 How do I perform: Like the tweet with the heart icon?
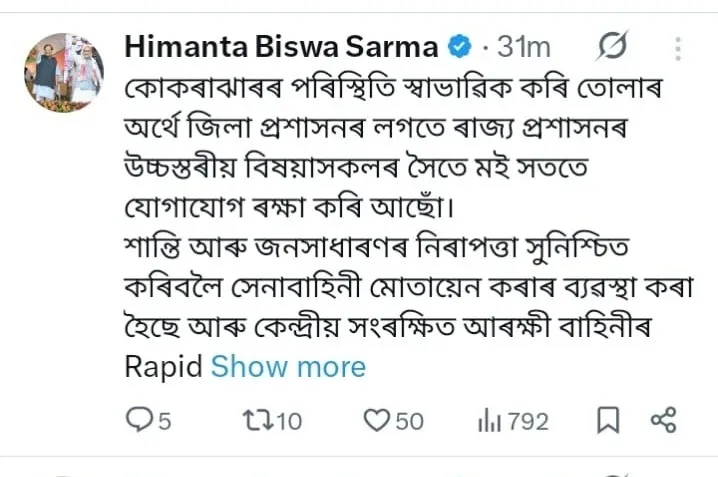(375, 421)
